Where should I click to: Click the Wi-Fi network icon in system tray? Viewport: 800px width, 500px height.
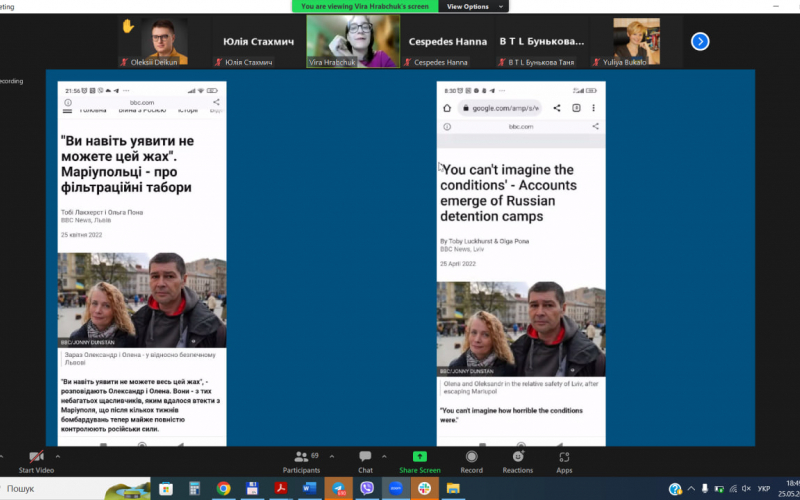[x=733, y=489]
